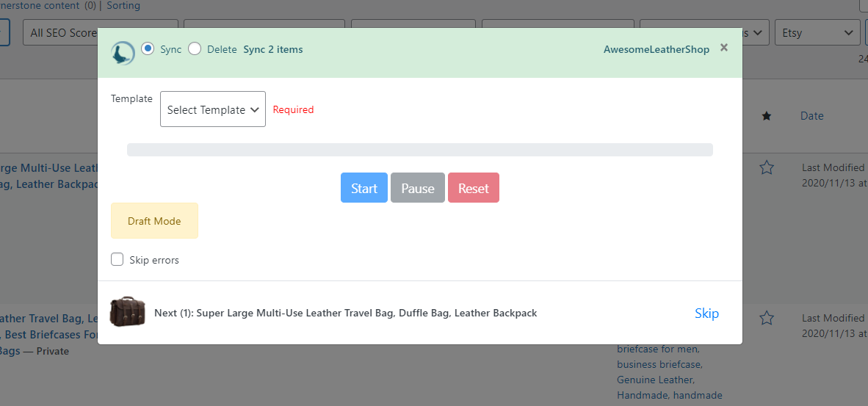Screen dimensions: 868x406
Task: Star the first product row
Action: 766,167
